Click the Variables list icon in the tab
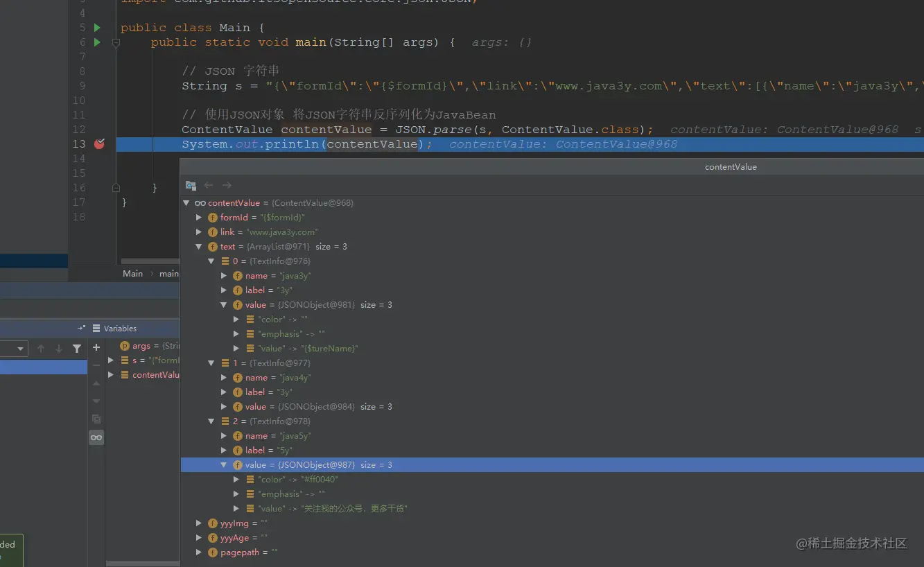 click(96, 329)
